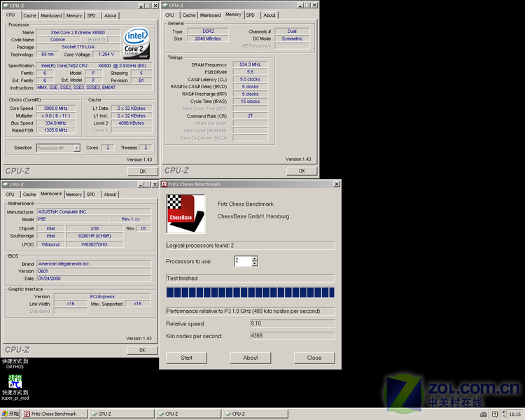525x420 pixels.
Task: Click the Chipset model value X38
Action: [x=94, y=229]
